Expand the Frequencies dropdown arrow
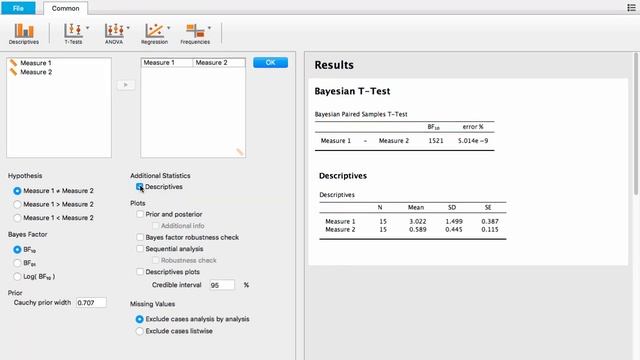 (209, 28)
